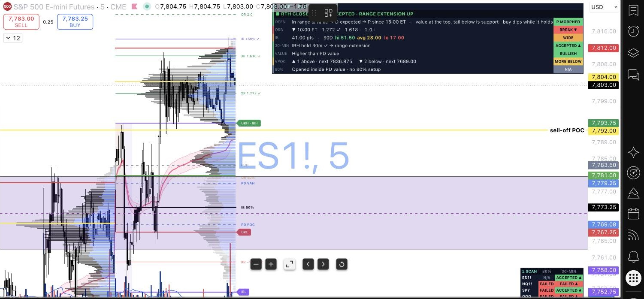The height and width of the screenshot is (299, 644).
Task: Open the news feed broadcast icon
Action: [x=633, y=235]
